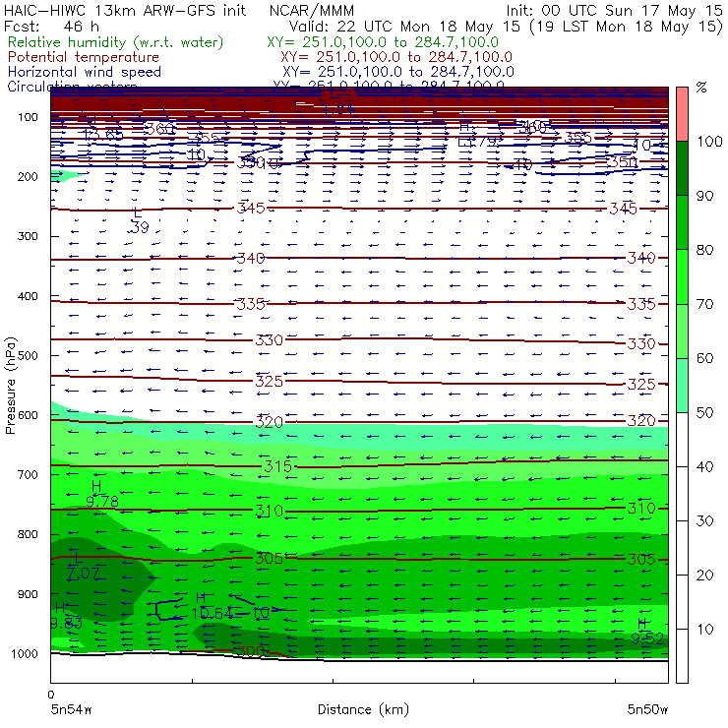This screenshot has height=728, width=728.
Task: Click the 5n50w end coordinate label
Action: click(x=647, y=709)
